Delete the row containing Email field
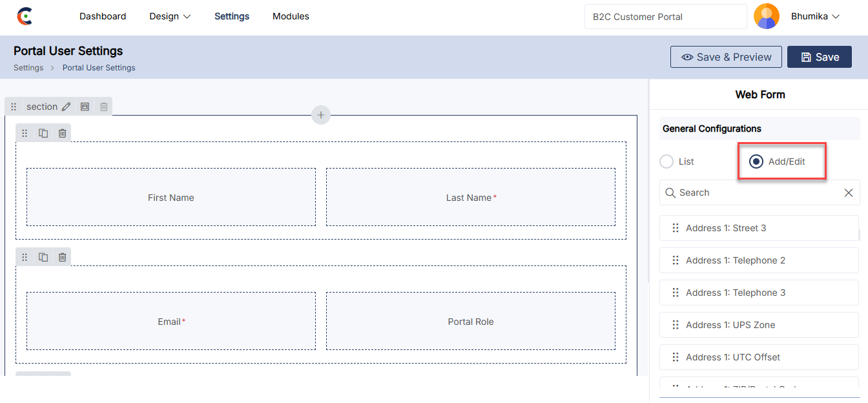This screenshot has height=403, width=868. pos(62,257)
